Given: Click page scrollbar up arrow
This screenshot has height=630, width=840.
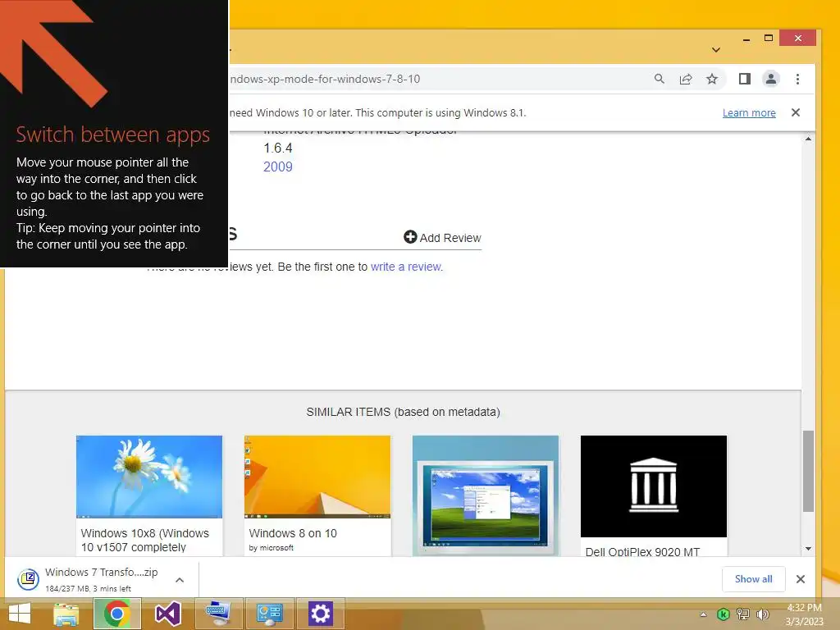Looking at the screenshot, I should pyautogui.click(x=808, y=139).
